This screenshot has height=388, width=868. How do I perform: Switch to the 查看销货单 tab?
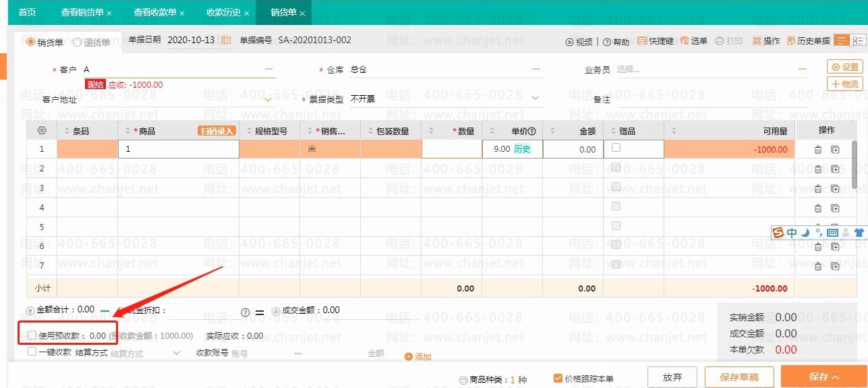click(x=82, y=12)
